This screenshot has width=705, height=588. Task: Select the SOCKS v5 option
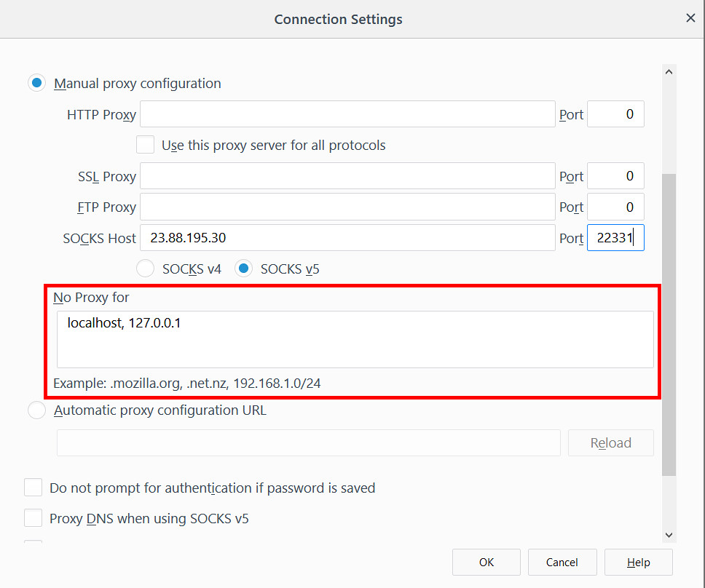point(244,269)
